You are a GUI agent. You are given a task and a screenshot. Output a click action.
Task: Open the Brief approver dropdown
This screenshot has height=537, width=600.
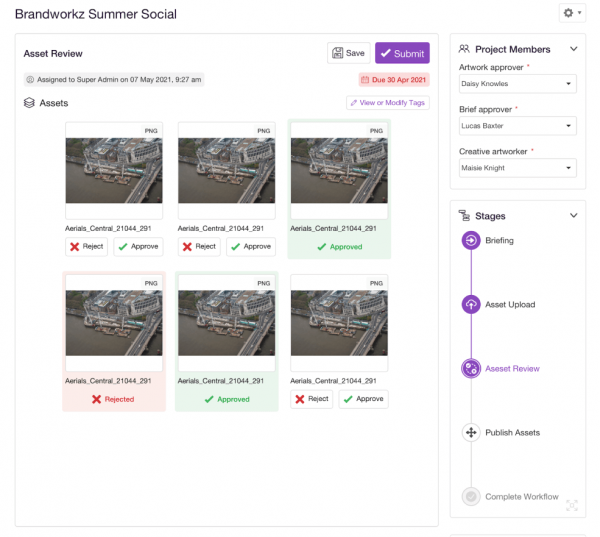coord(518,126)
